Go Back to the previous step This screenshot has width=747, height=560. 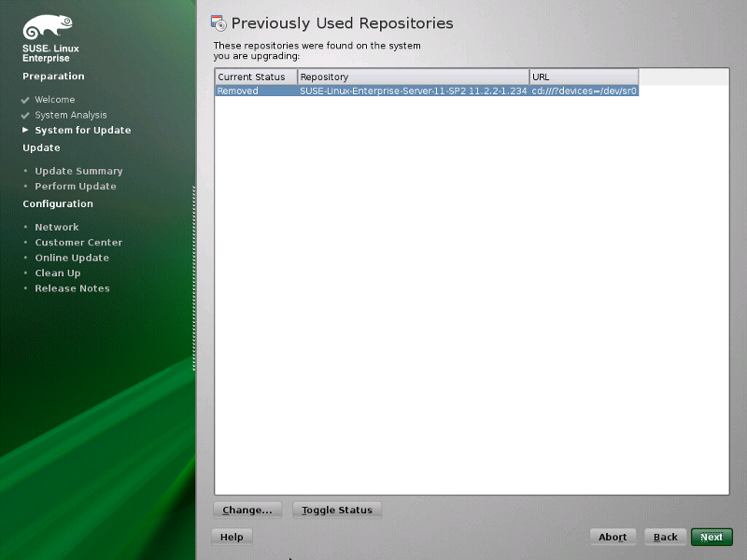click(665, 537)
